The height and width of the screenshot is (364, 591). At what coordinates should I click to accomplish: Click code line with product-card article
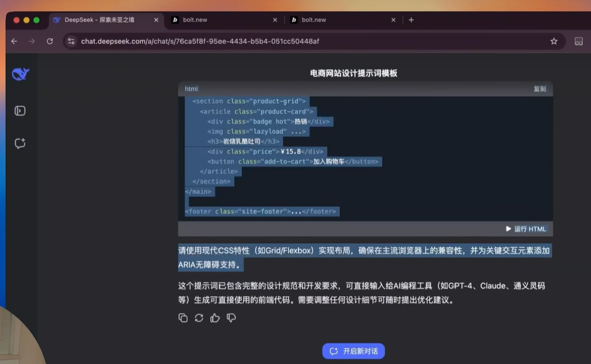pos(256,112)
